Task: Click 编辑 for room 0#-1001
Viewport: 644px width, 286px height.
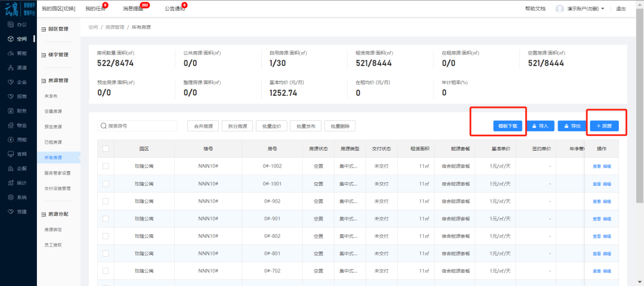Action: pos(606,184)
